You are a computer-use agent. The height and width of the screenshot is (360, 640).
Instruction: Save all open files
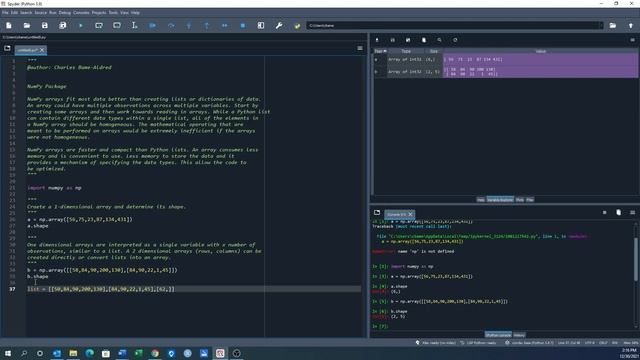62,25
